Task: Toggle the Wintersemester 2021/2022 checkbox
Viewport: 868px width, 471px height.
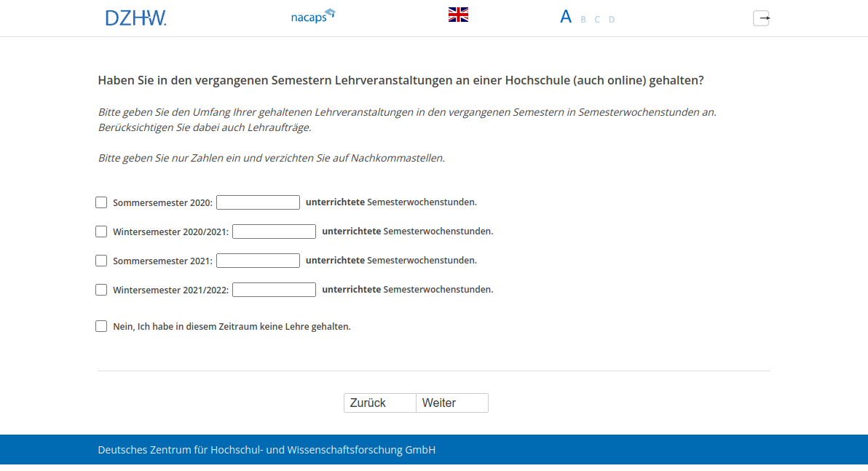Action: (x=101, y=290)
